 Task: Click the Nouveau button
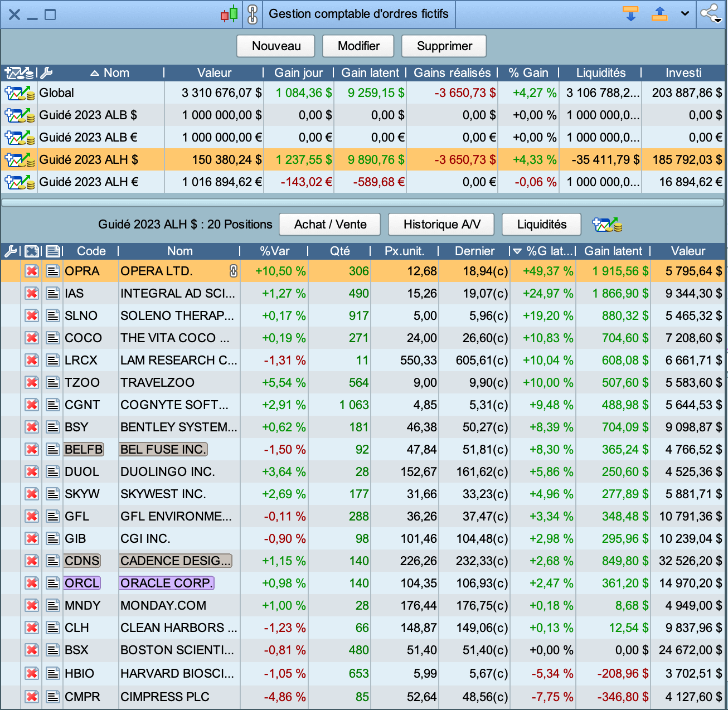pos(276,46)
